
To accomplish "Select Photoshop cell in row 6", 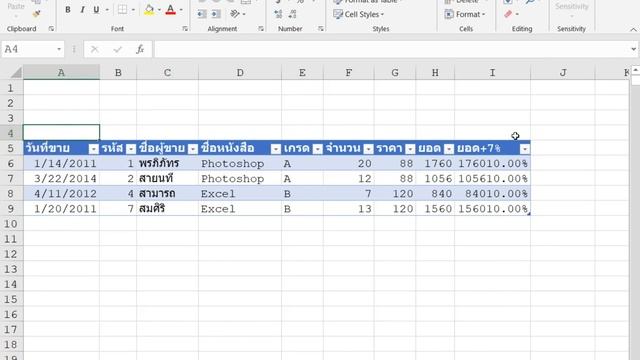I will [x=240, y=163].
